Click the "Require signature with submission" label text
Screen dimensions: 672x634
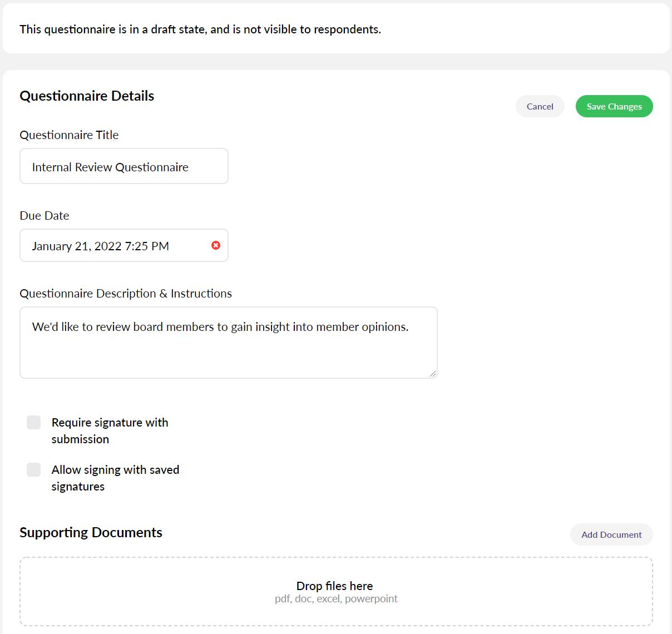click(x=110, y=430)
